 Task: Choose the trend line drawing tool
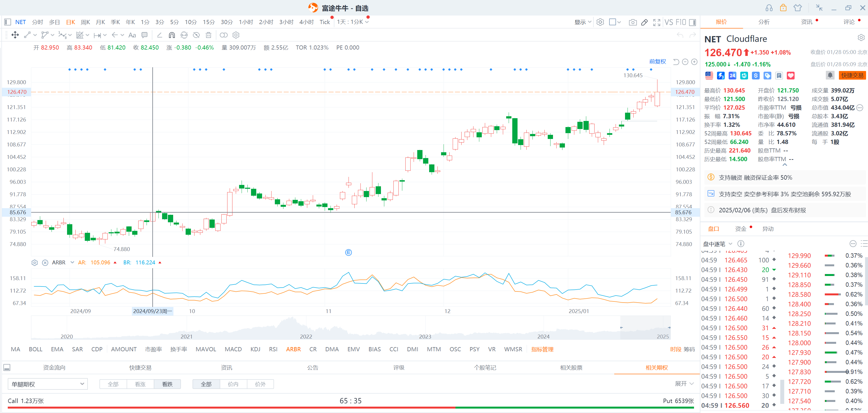click(x=27, y=35)
